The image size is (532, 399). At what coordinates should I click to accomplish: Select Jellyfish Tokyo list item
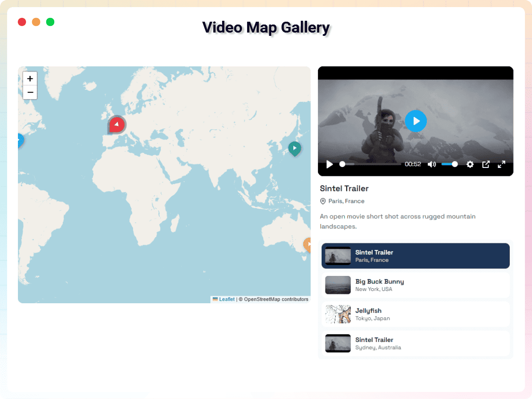click(x=416, y=314)
